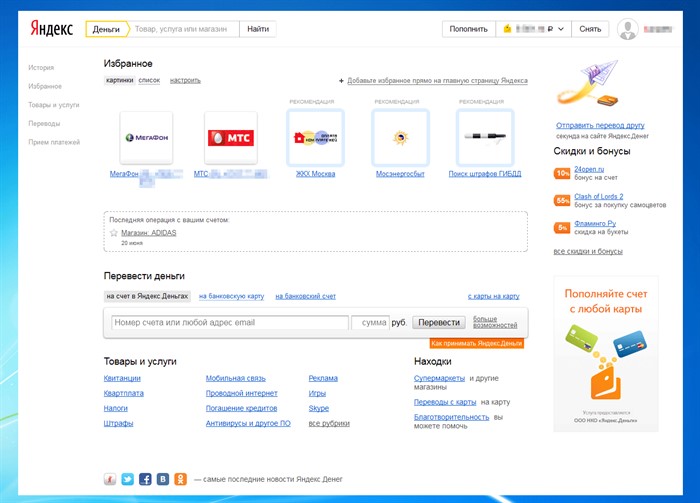This screenshot has width=700, height=503.
Task: Open Налоги category link
Action: (x=116, y=408)
